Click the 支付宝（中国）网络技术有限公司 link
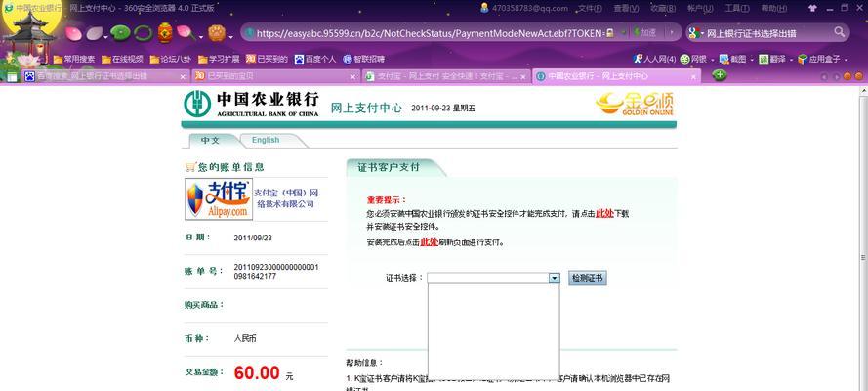 pyautogui.click(x=286, y=198)
